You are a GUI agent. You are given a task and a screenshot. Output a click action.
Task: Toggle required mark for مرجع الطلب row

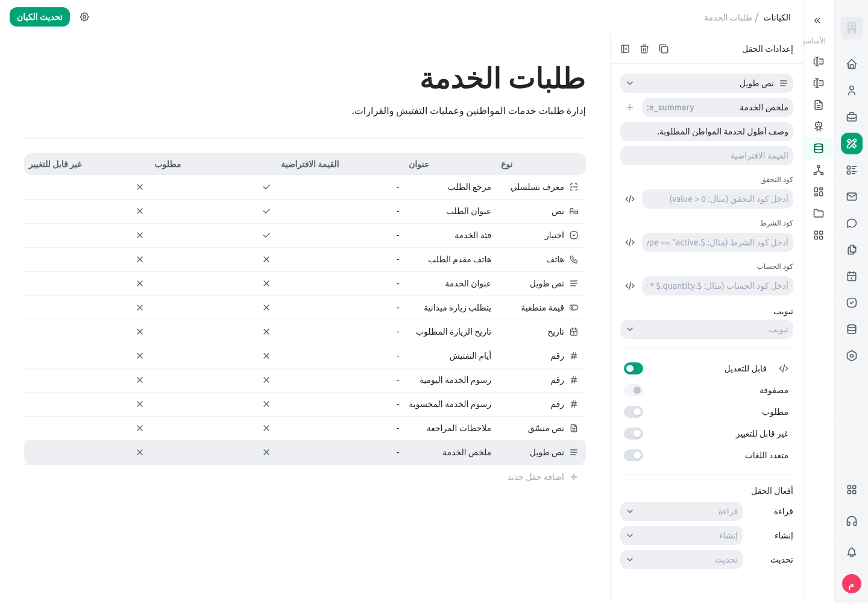266,187
